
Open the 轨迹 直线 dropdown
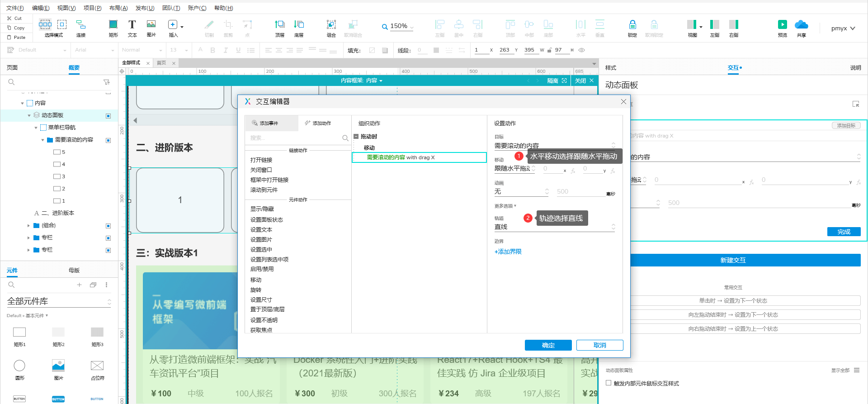[555, 227]
